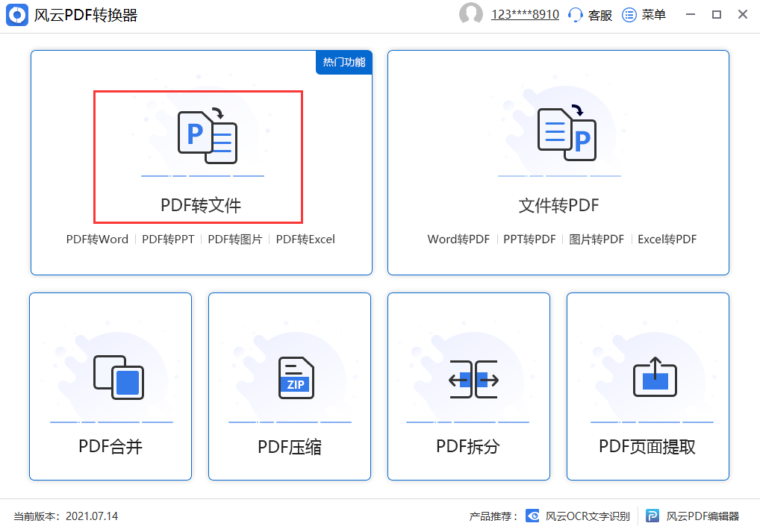Open the 菜单 menu
This screenshot has height=532, width=760.
click(x=644, y=15)
